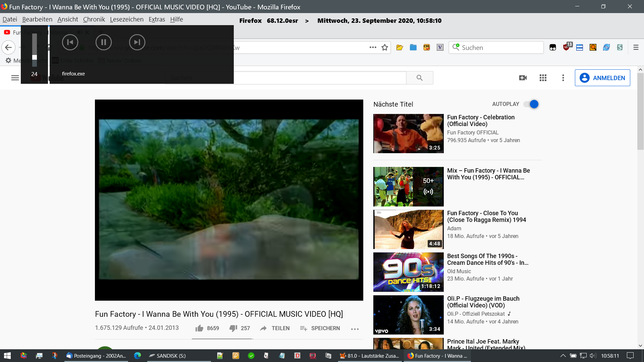Click the ANMELDEN sign-in button
644x362 pixels.
pos(602,78)
